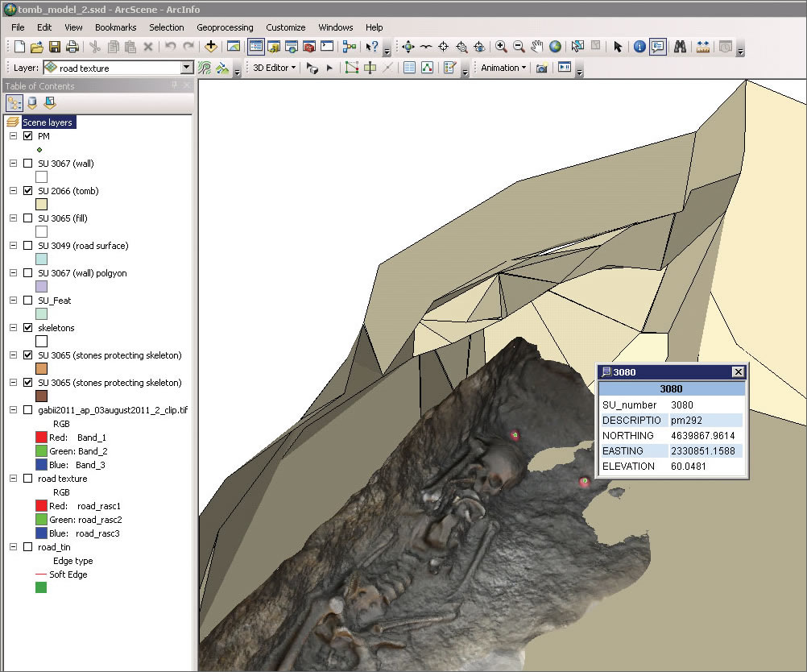The height and width of the screenshot is (672, 807).
Task: Enable the SU 3049 (road surface) layer
Action: pos(28,246)
